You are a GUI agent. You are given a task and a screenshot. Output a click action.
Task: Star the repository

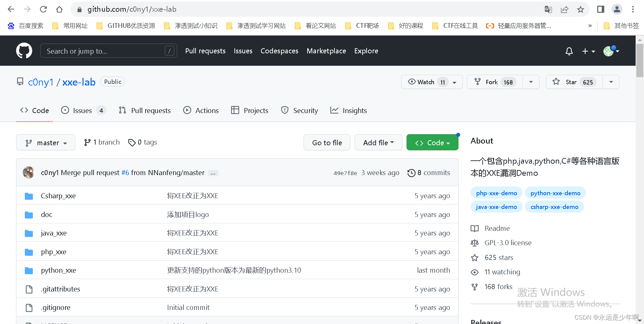(x=574, y=82)
